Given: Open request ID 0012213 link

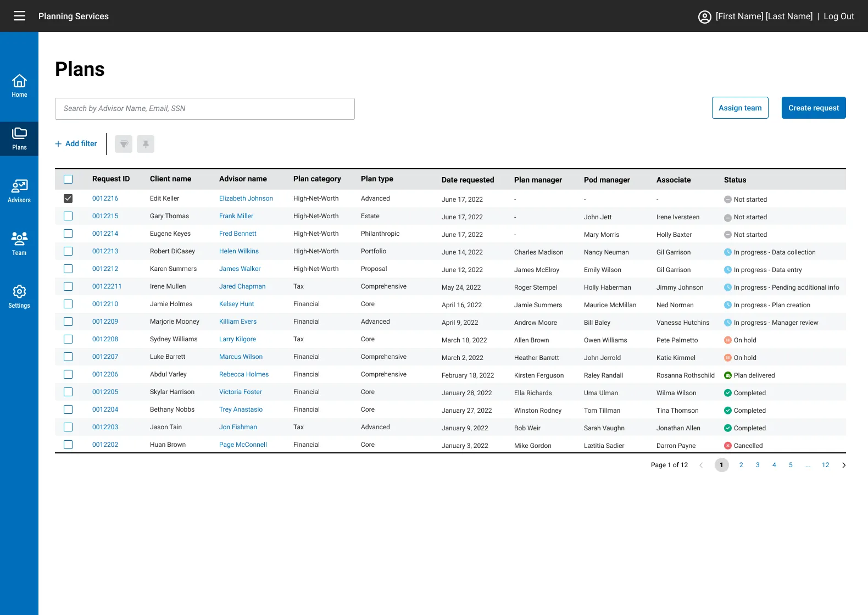Looking at the screenshot, I should tap(105, 251).
